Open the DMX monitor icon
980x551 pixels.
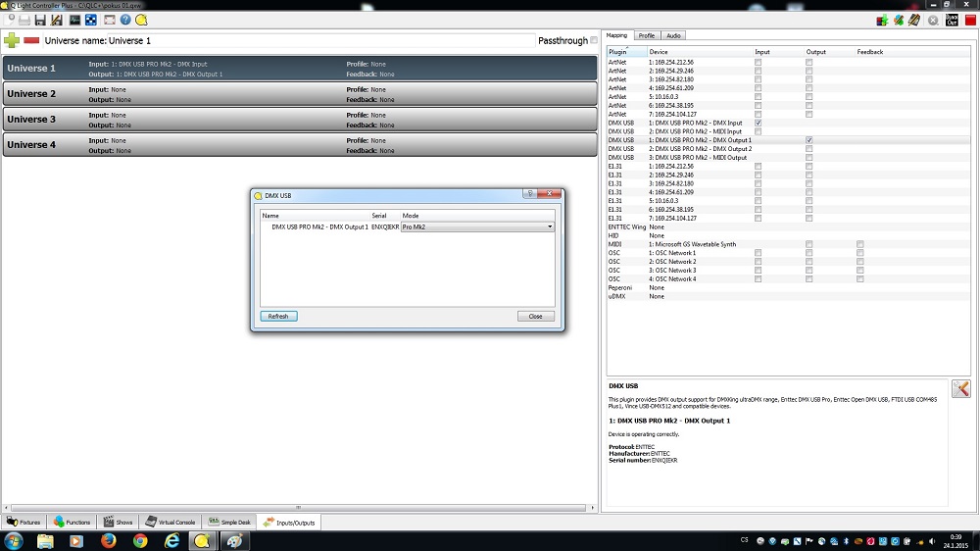(x=74, y=20)
